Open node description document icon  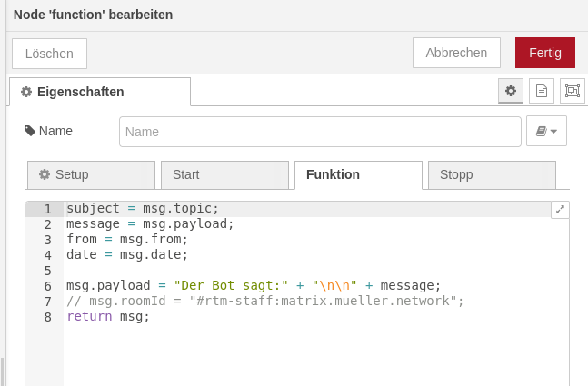point(542,91)
